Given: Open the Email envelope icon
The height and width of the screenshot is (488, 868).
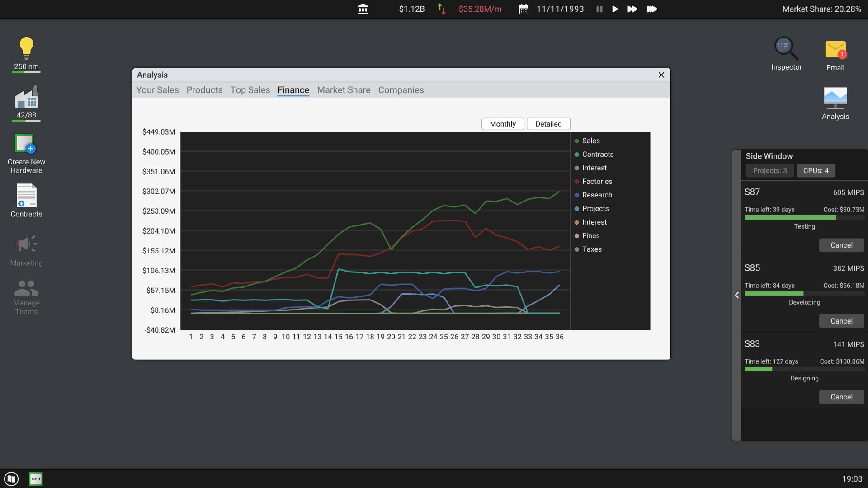Looking at the screenshot, I should (x=835, y=50).
